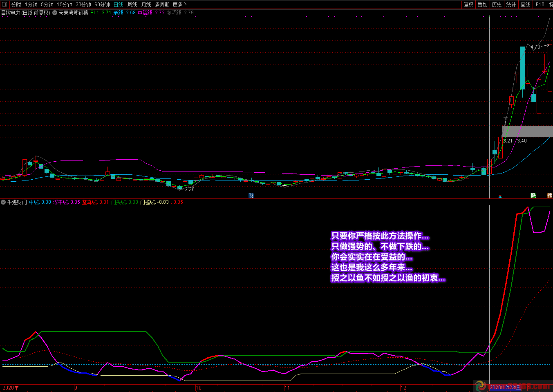Click the orange 榜 marker icon

pyautogui.click(x=549, y=196)
